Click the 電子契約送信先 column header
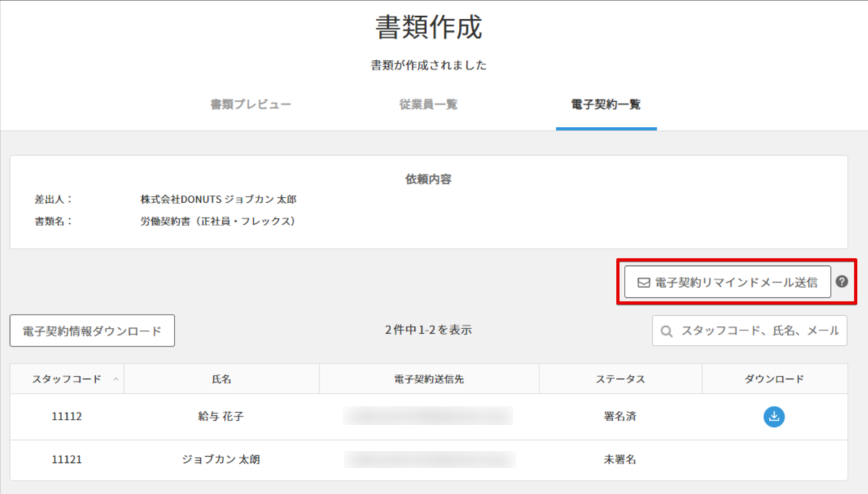The width and height of the screenshot is (868, 494). tap(428, 379)
